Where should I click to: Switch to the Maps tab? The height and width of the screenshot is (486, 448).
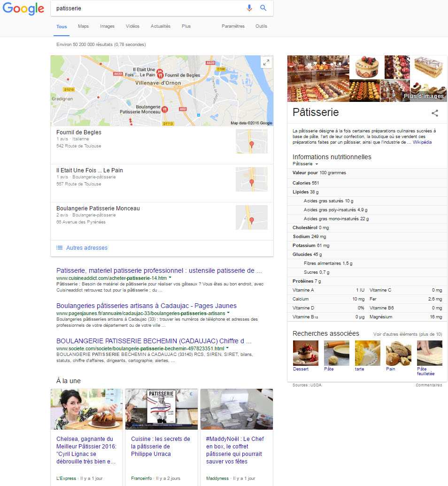[84, 26]
